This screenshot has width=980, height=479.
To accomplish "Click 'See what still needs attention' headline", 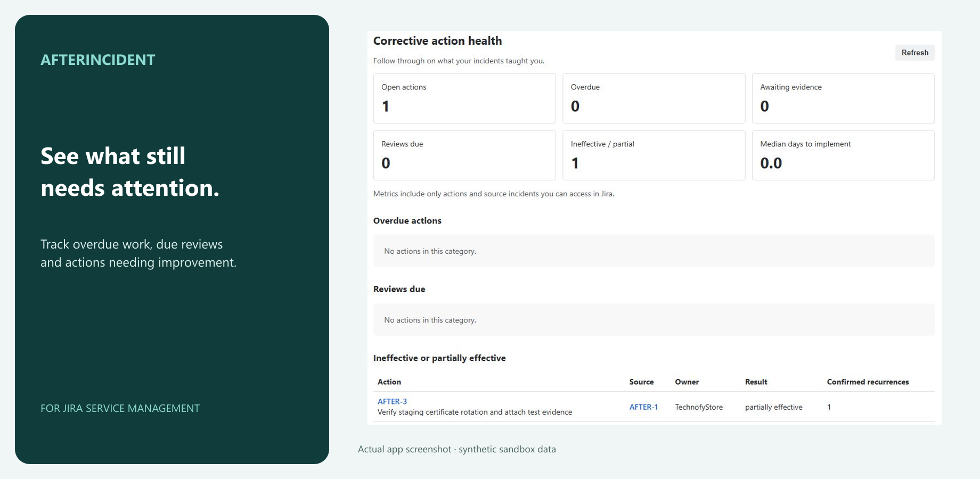I will click(x=129, y=172).
